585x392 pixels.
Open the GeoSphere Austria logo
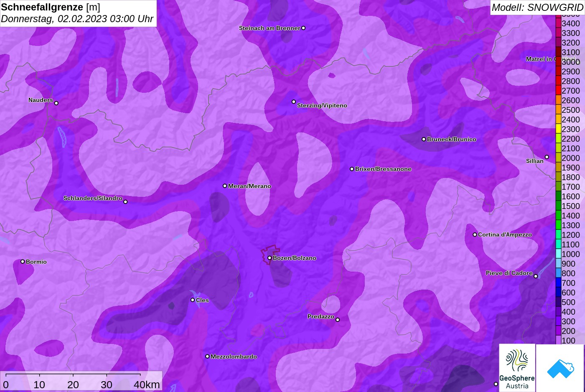tap(517, 368)
